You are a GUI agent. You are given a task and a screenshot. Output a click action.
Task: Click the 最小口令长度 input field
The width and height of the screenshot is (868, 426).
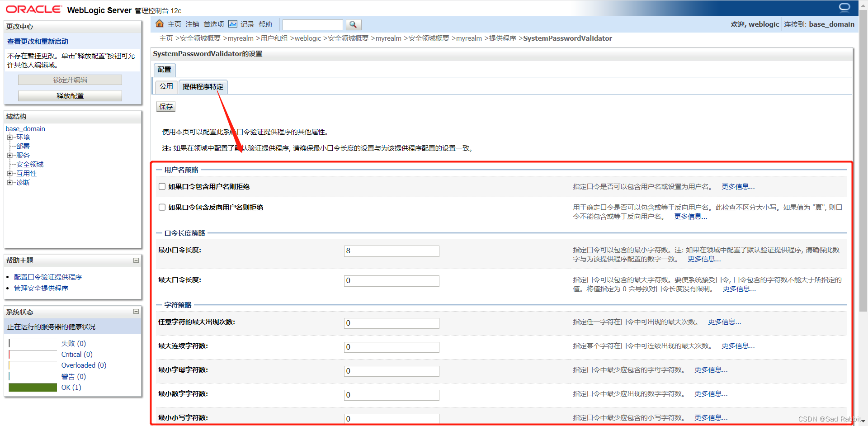[391, 251]
